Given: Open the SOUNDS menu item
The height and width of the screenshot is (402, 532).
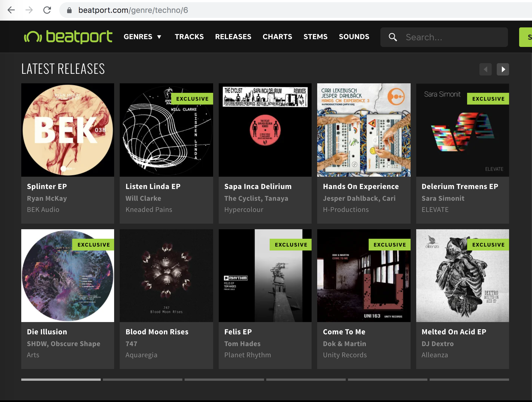Looking at the screenshot, I should click(x=354, y=37).
